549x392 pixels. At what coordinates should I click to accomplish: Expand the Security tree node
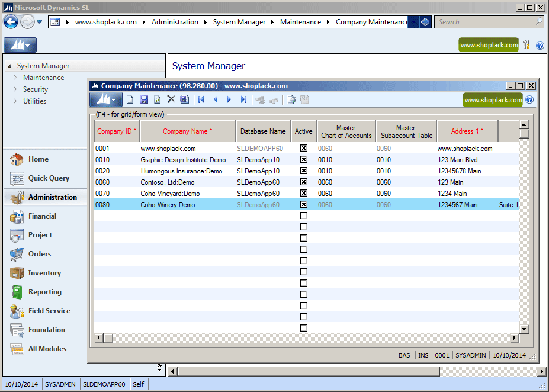click(15, 89)
